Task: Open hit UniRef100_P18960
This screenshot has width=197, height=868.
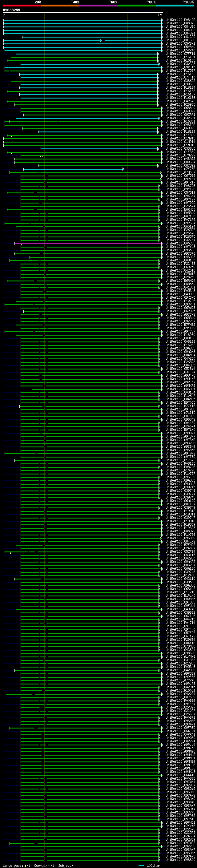Action: tap(180, 335)
